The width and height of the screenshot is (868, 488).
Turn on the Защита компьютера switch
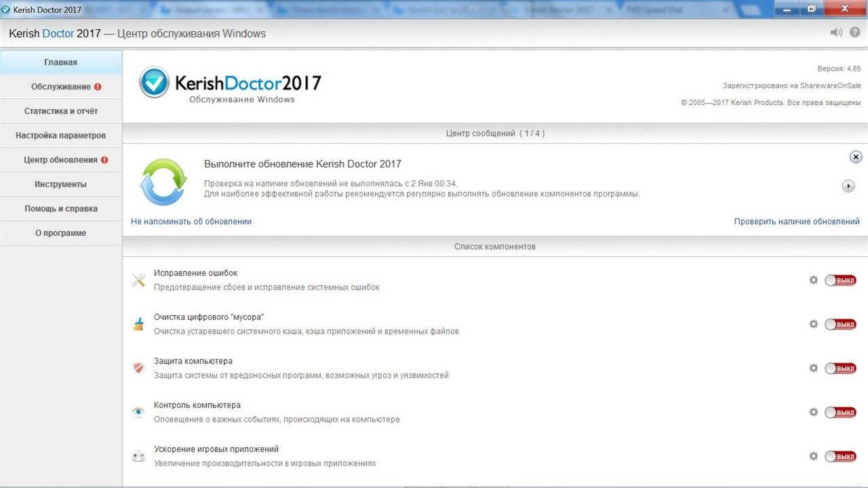tap(841, 369)
